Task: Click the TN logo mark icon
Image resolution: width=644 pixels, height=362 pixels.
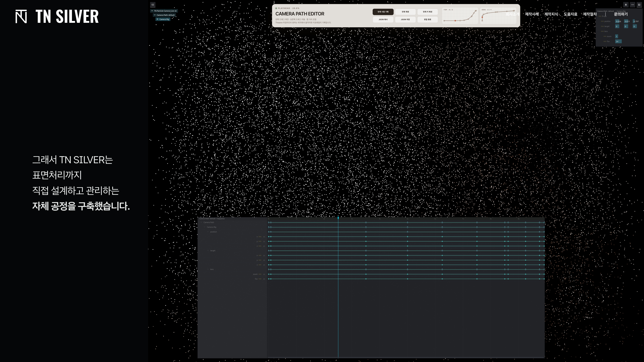Action: (x=21, y=16)
